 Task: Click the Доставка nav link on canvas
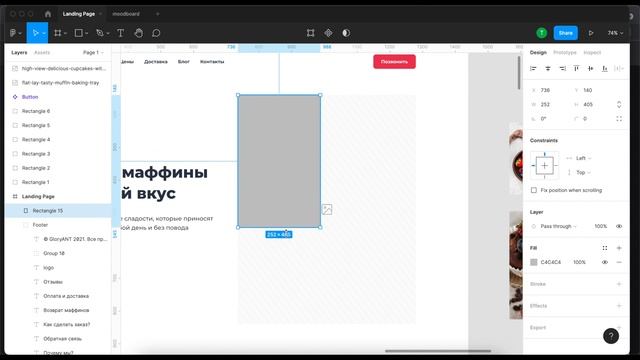(x=156, y=62)
